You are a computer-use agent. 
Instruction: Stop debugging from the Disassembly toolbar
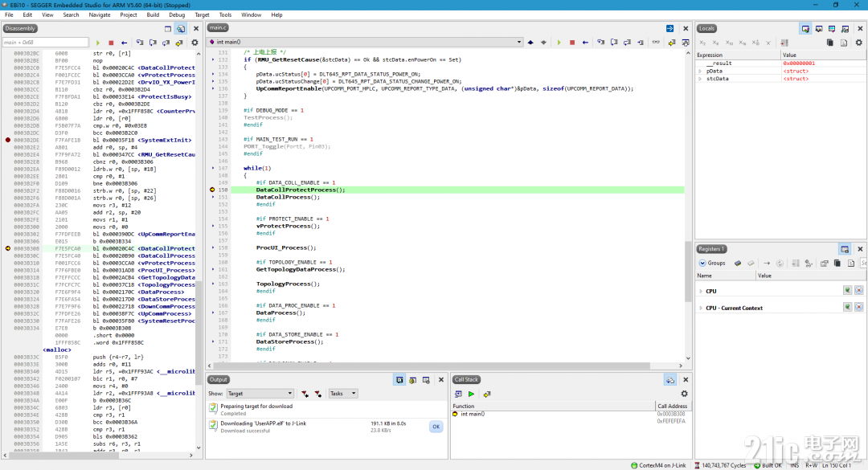point(111,43)
